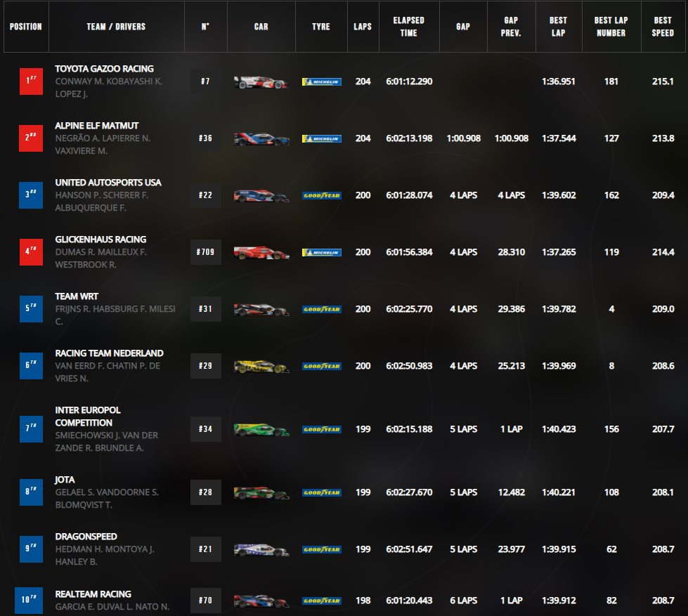The height and width of the screenshot is (616, 688).
Task: Click the GAP PREV. column header
Action: 511,27
